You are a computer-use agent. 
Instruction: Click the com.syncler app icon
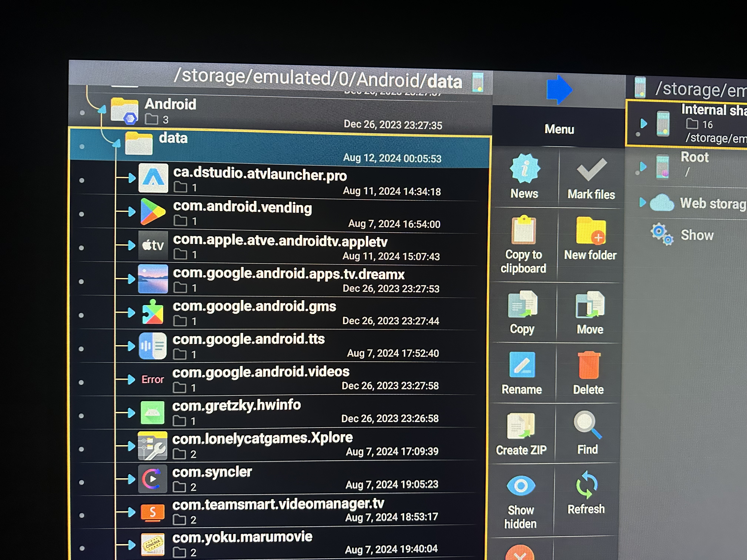pos(152,479)
